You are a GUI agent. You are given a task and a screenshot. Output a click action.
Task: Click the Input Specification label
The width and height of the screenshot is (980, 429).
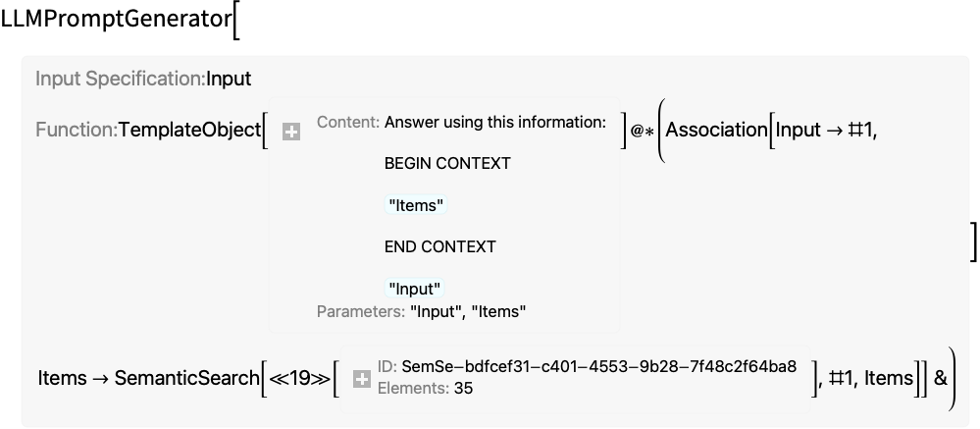(120, 79)
